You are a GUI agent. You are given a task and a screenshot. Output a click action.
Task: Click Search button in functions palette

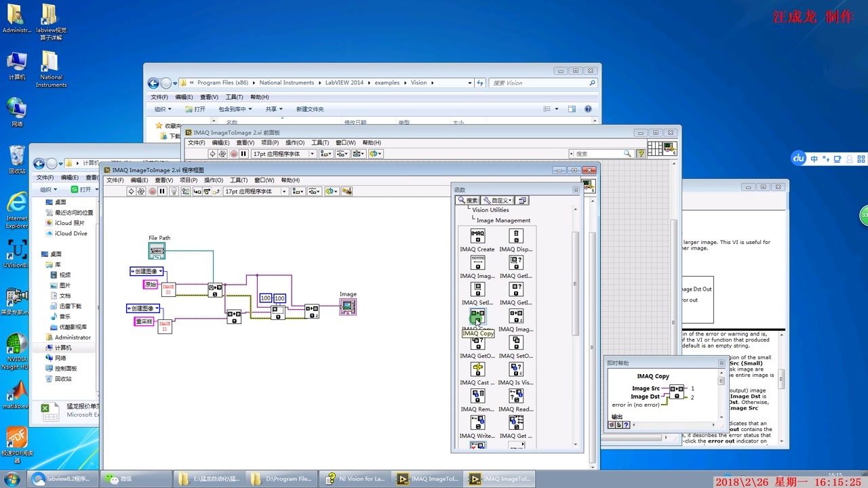pyautogui.click(x=468, y=200)
